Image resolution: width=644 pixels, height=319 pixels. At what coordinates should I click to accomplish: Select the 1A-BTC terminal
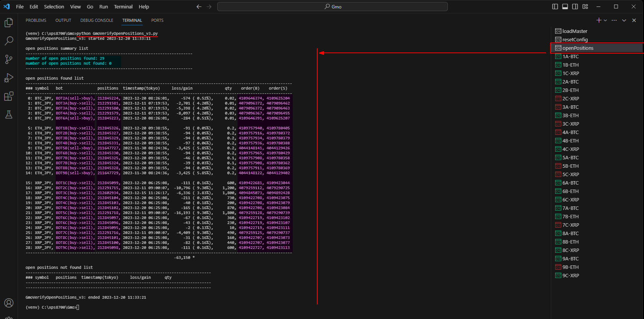tap(597, 56)
